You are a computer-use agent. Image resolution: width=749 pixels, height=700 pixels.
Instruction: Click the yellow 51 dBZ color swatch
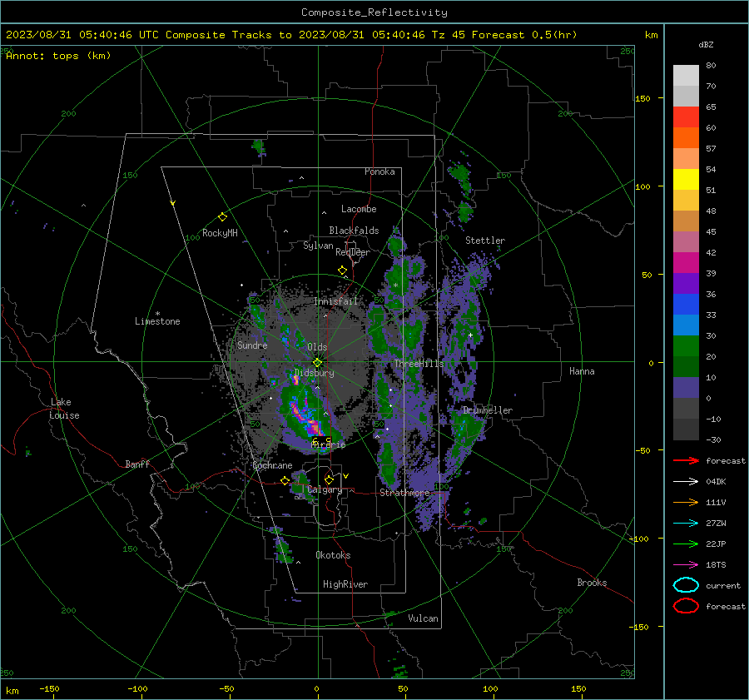[686, 180]
